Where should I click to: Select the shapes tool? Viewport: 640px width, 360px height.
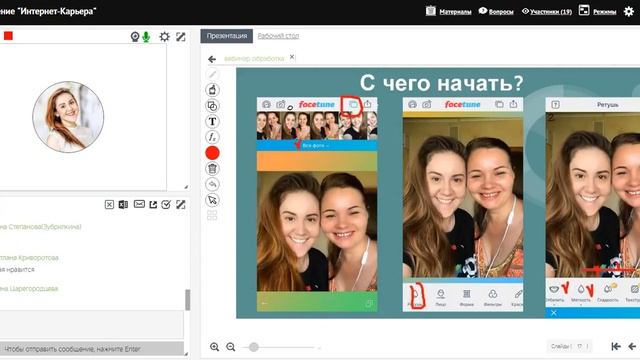point(212,106)
